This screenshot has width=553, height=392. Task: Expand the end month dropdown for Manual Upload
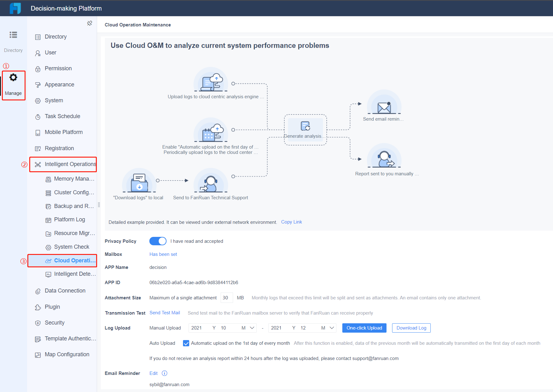click(x=332, y=328)
